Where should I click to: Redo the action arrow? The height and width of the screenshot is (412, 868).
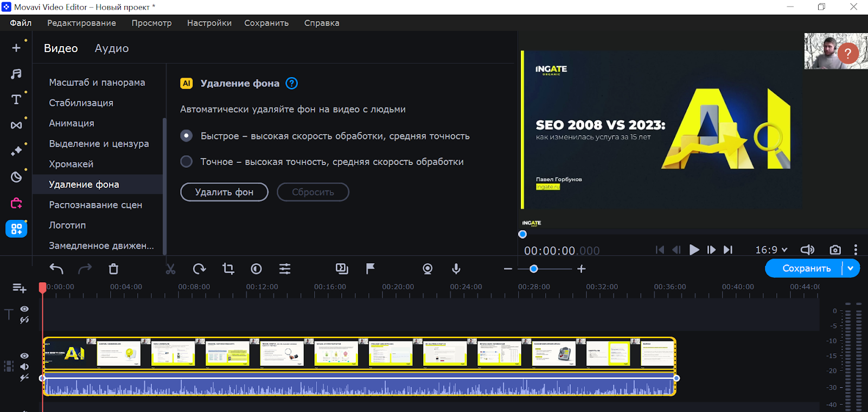tap(85, 269)
